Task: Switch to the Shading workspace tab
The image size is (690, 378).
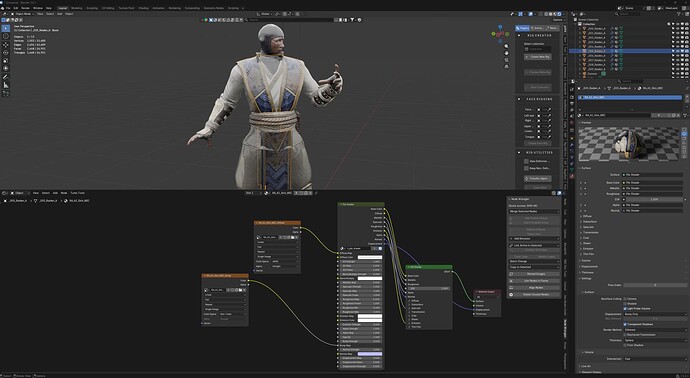Action: tap(143, 8)
